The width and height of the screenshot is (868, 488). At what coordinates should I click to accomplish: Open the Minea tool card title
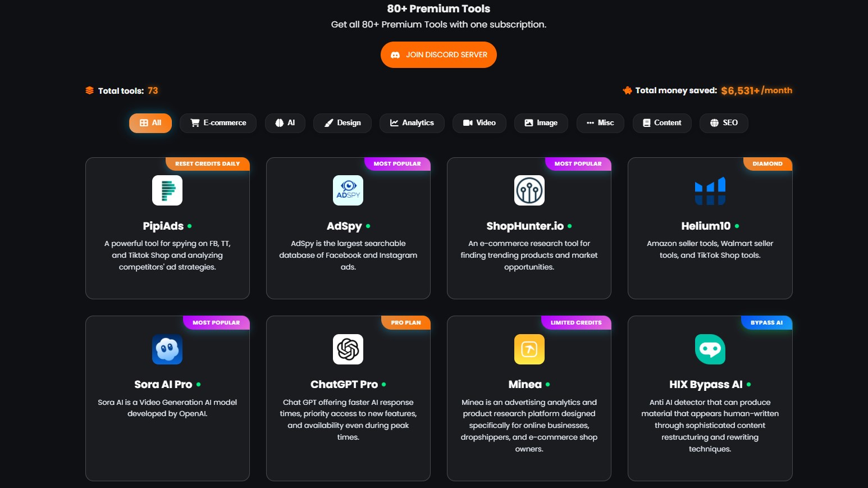click(x=525, y=385)
